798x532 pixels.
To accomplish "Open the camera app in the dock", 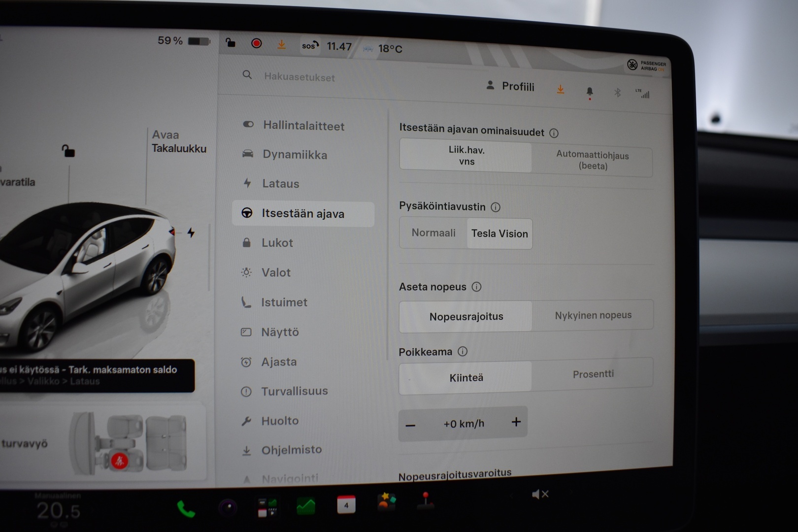I will [228, 507].
